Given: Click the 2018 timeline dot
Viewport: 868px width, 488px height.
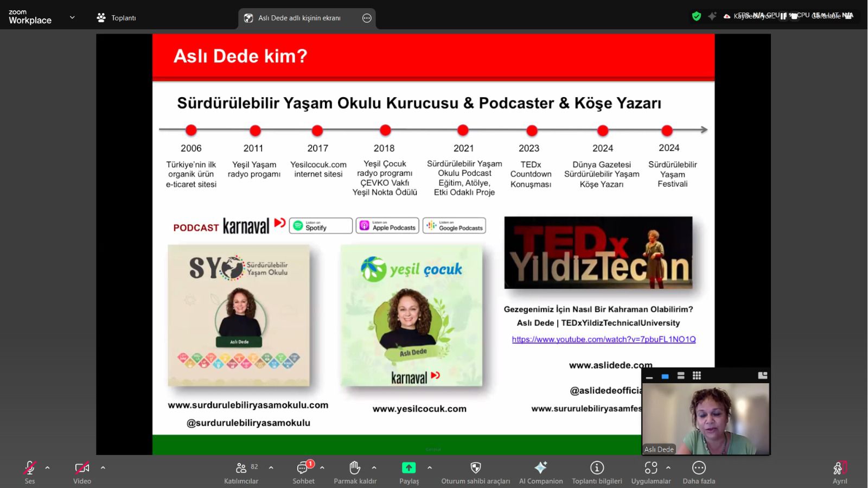Looking at the screenshot, I should 385,130.
